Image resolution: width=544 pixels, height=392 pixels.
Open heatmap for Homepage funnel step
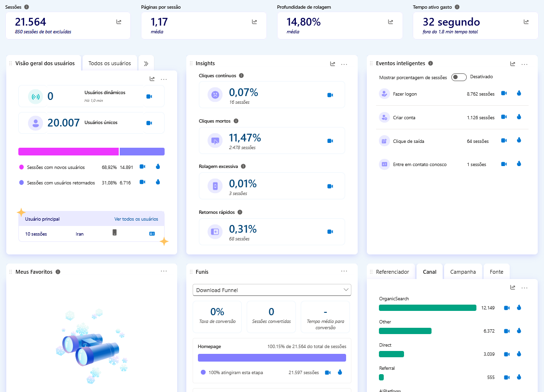[340, 372]
